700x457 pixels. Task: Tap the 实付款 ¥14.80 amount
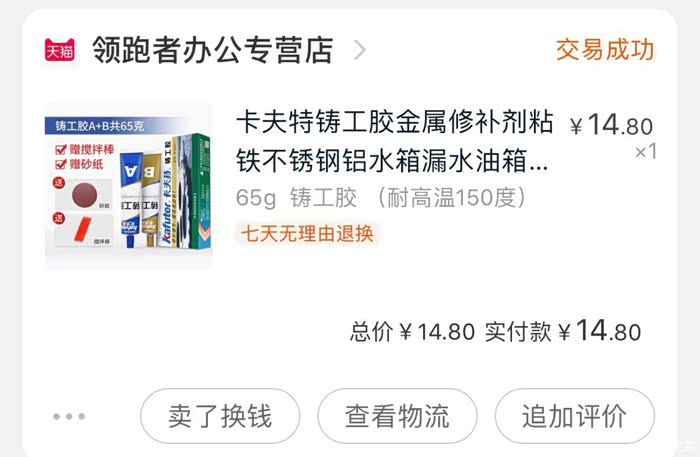point(563,331)
